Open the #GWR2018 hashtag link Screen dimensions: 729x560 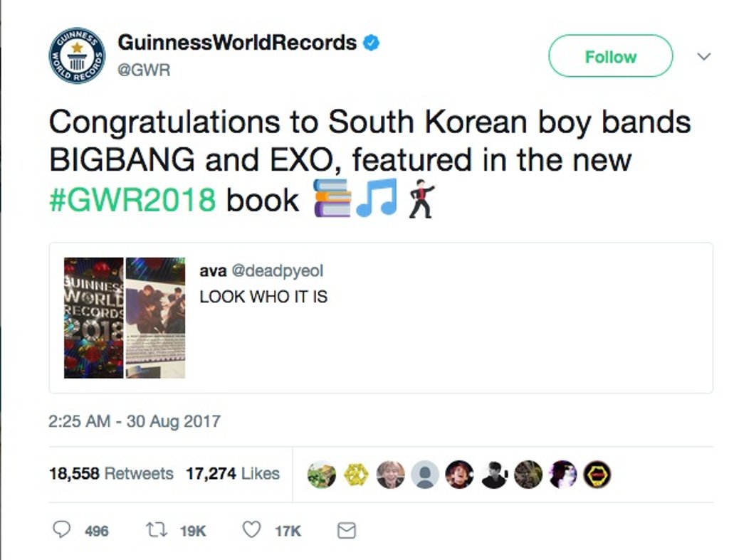[x=132, y=200]
